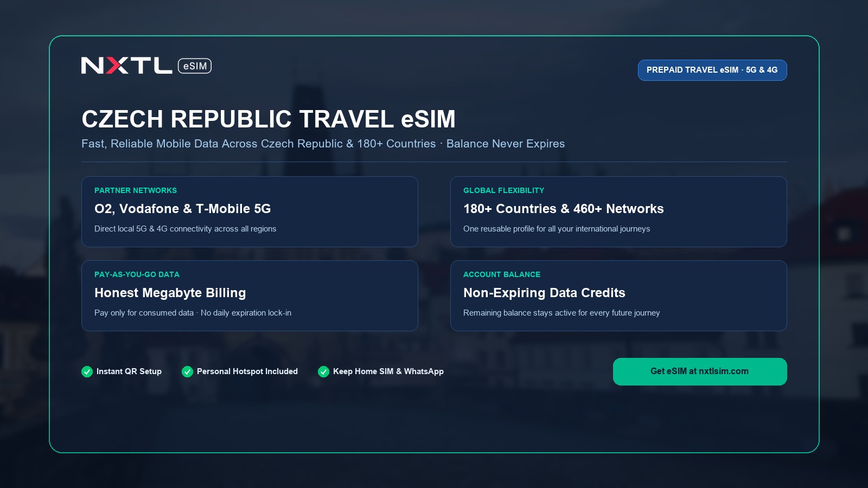
Task: Click the PAY-AS-YOU-GO DATA label
Action: [x=137, y=274]
